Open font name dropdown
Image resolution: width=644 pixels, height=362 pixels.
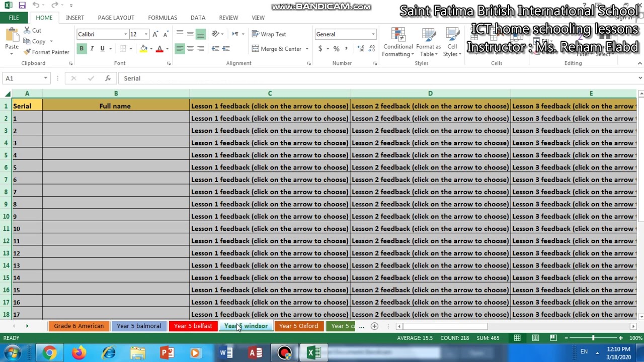point(125,34)
